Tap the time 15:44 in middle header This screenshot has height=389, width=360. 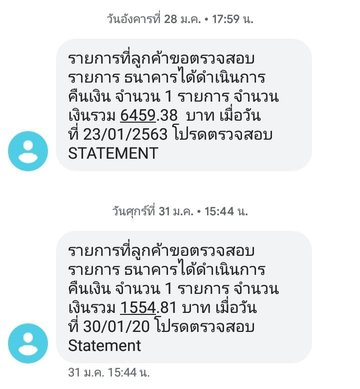(x=219, y=211)
